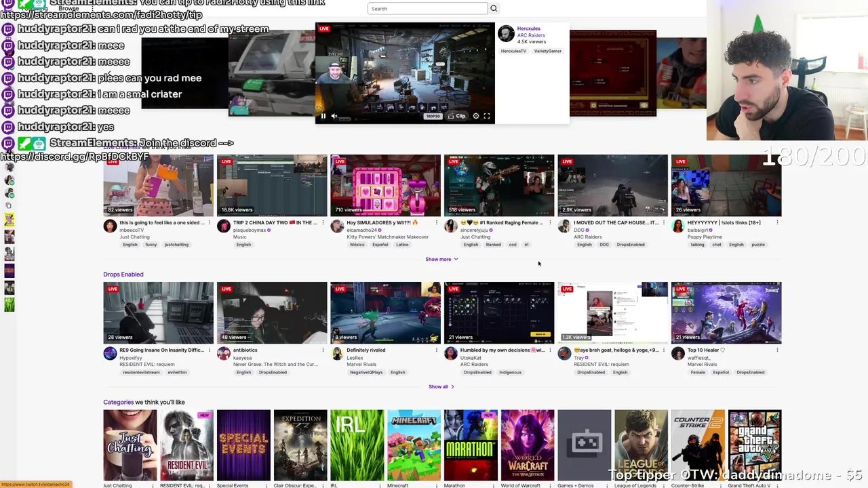The image size is (868, 488).
Task: Select NegativeIQPlays tag under LesRex
Action: click(x=366, y=372)
